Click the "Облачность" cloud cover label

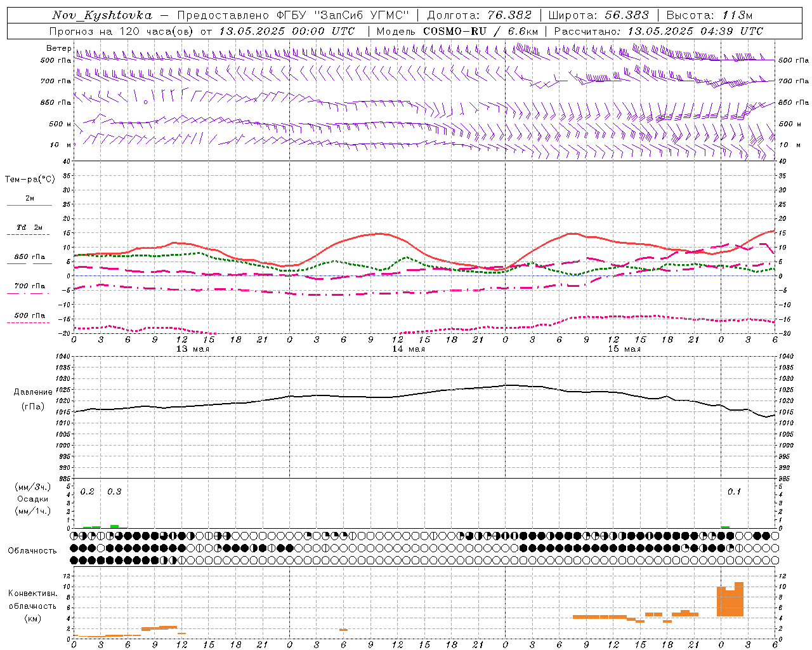pos(32,551)
